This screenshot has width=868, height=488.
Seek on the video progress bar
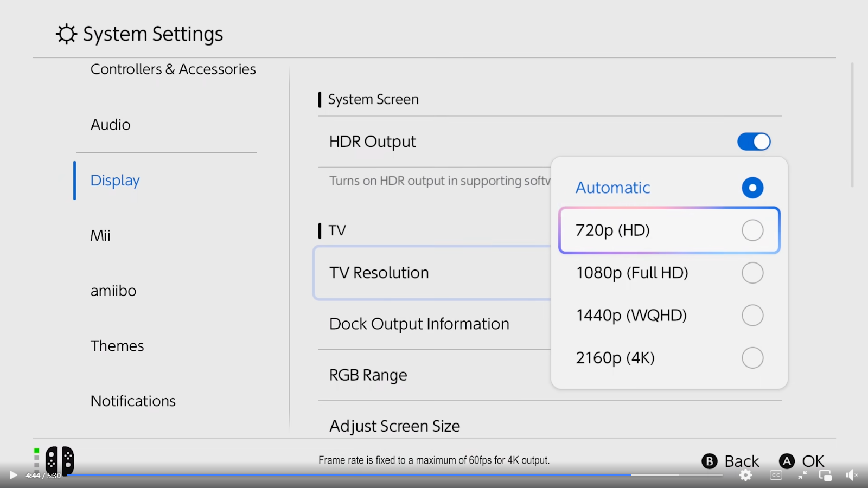tap(395, 475)
